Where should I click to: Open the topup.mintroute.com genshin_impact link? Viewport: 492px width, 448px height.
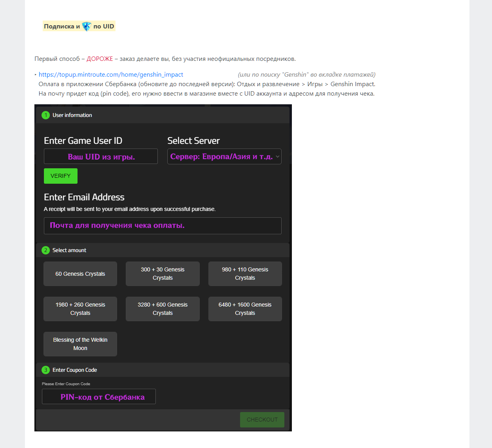tap(111, 74)
